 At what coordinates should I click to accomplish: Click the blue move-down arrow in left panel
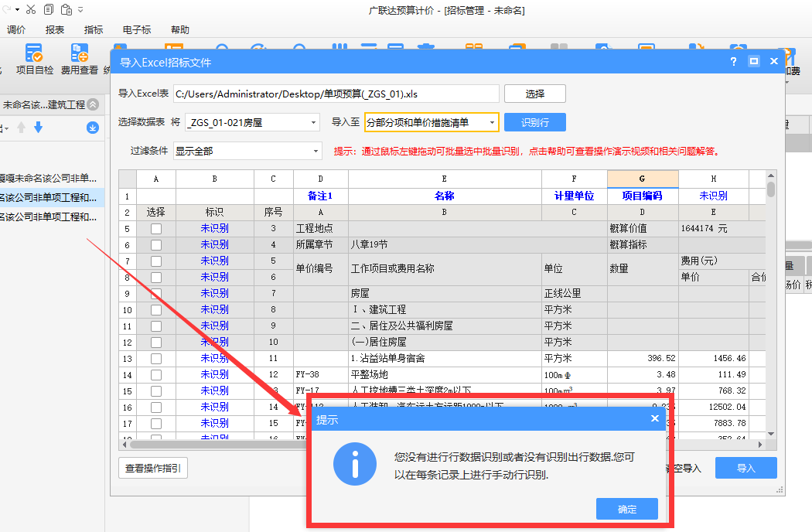pos(39,128)
